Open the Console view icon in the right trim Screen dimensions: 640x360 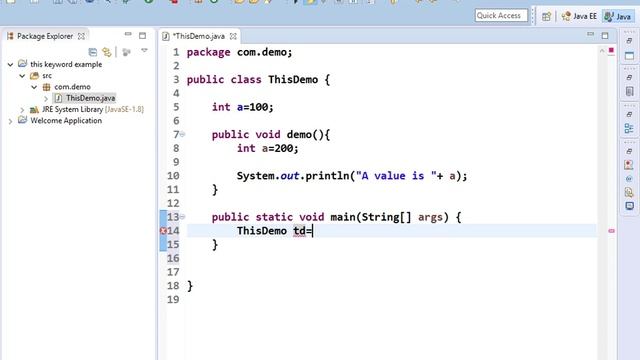(629, 206)
